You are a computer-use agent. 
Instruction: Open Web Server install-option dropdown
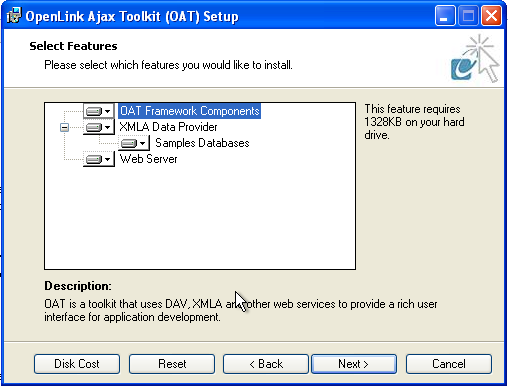point(99,159)
